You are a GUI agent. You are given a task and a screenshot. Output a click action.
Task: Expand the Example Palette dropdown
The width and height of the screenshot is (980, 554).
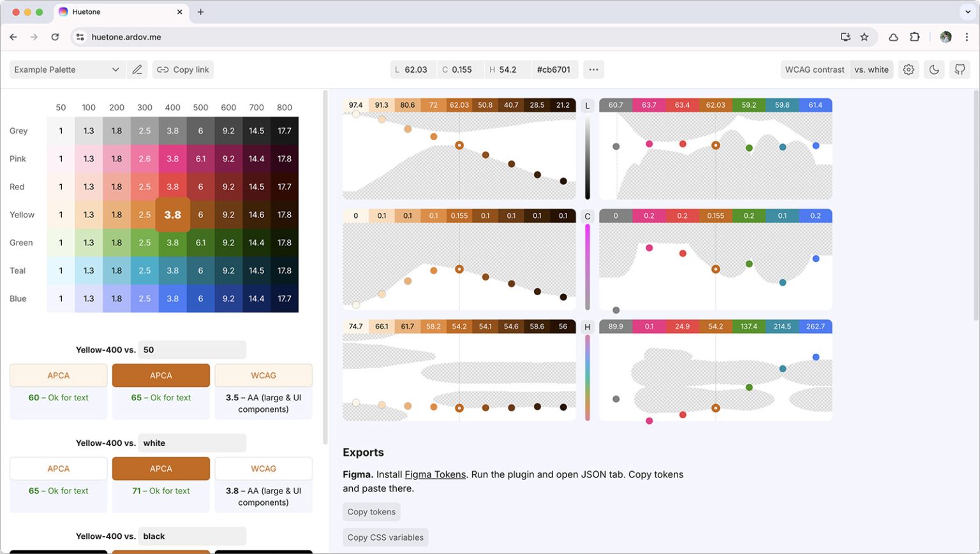click(66, 69)
